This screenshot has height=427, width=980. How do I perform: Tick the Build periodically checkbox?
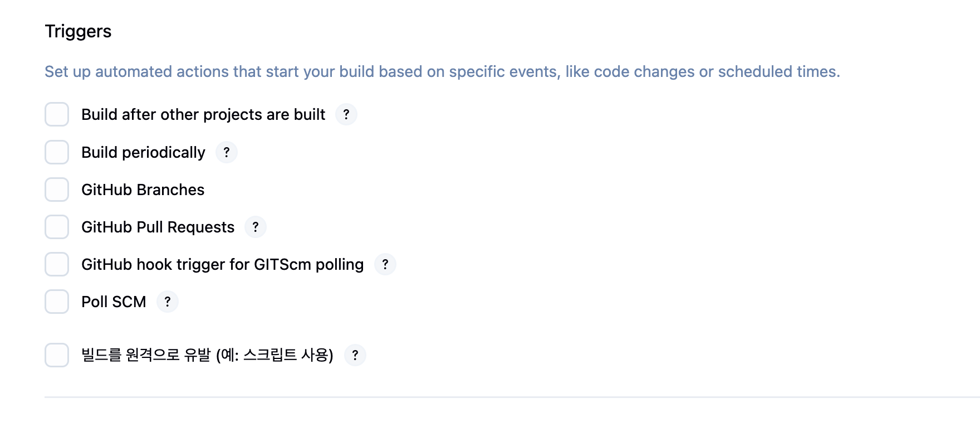57,152
